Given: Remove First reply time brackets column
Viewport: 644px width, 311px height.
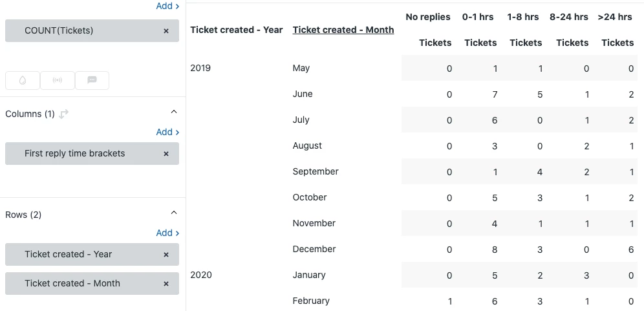Looking at the screenshot, I should 166,154.
